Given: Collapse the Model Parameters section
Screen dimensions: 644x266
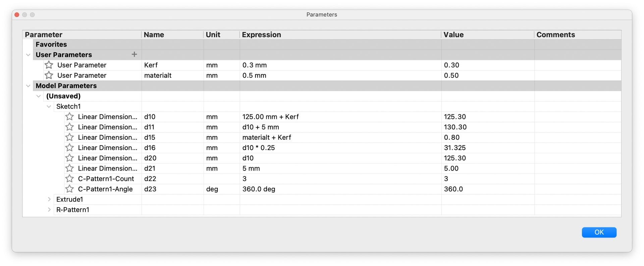Looking at the screenshot, I should [x=28, y=86].
